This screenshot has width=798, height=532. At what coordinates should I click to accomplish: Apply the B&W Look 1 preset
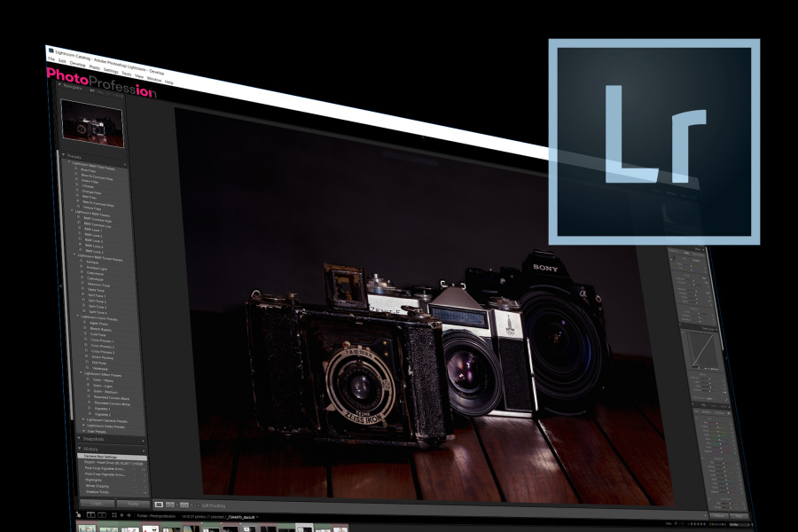pos(94,231)
